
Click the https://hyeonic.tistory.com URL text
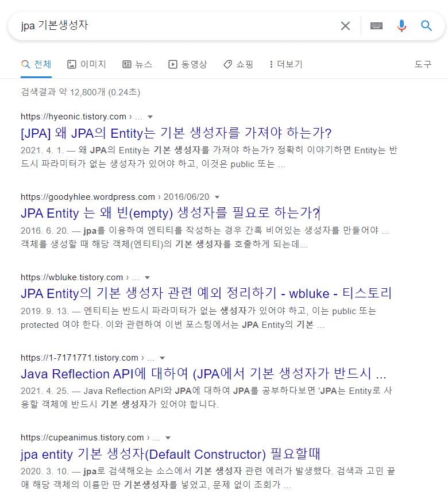pos(73,117)
